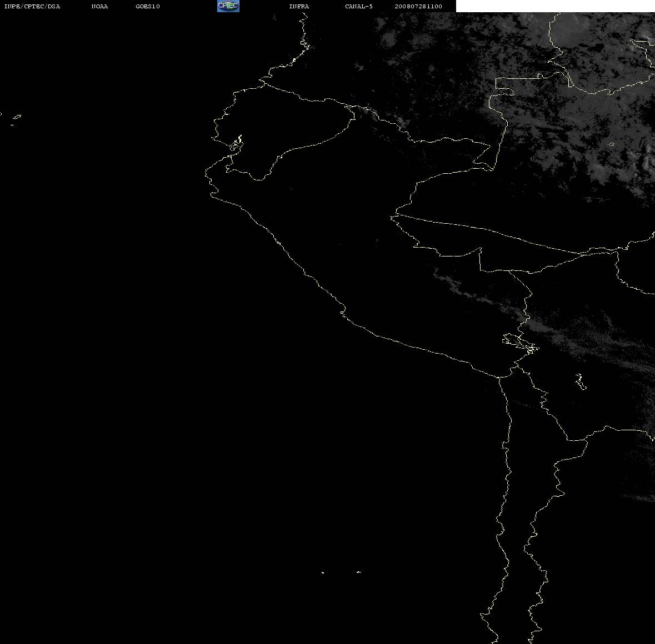Click the Galápagos islands outline at left edge

tap(16, 120)
